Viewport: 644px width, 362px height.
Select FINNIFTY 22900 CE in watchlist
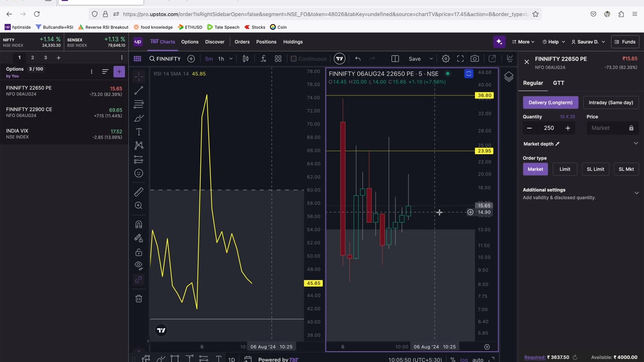pyautogui.click(x=64, y=112)
